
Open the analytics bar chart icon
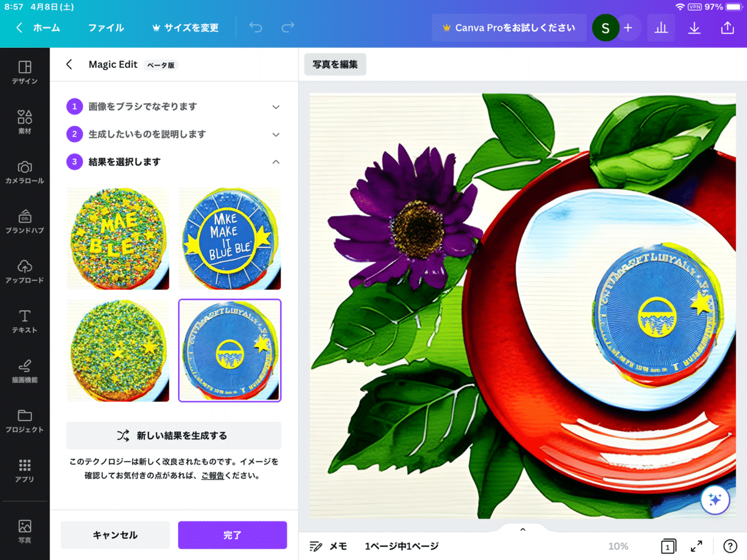(x=661, y=28)
